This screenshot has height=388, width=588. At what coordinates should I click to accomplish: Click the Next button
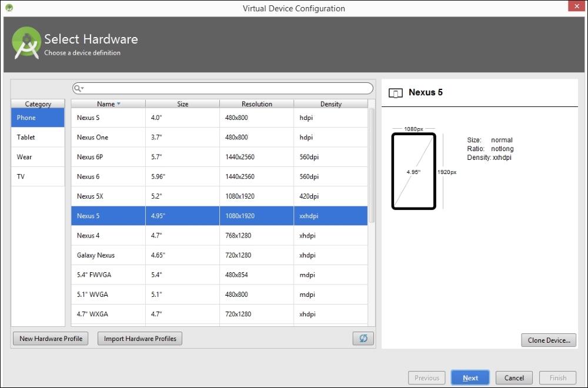pyautogui.click(x=470, y=378)
